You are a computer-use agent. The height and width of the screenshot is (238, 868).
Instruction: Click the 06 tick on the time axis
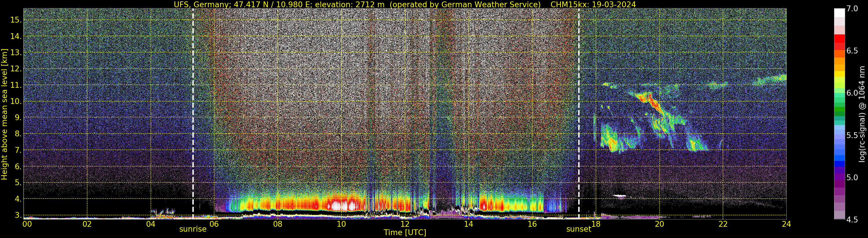pos(214,224)
